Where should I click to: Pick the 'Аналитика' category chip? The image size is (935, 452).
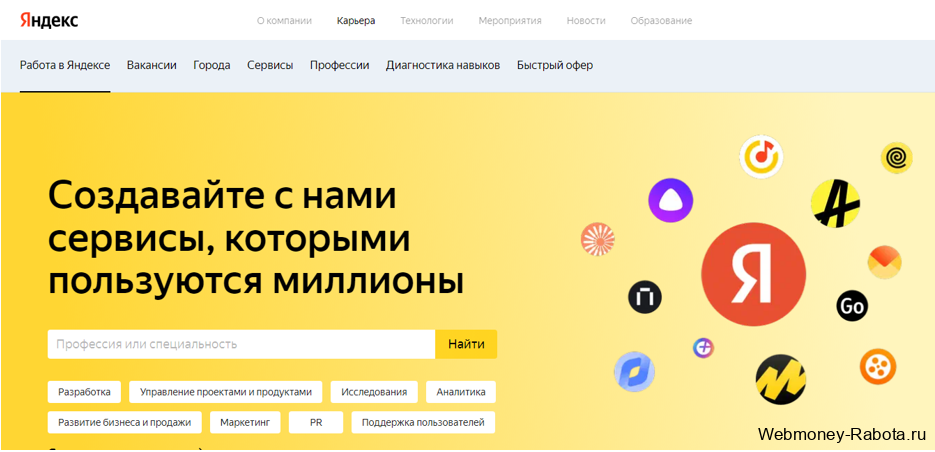(461, 392)
